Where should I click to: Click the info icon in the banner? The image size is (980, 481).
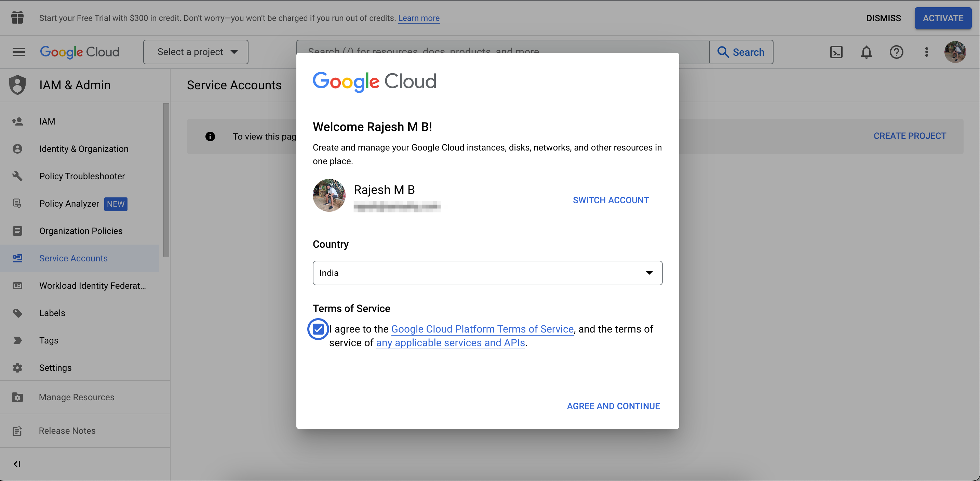click(210, 137)
